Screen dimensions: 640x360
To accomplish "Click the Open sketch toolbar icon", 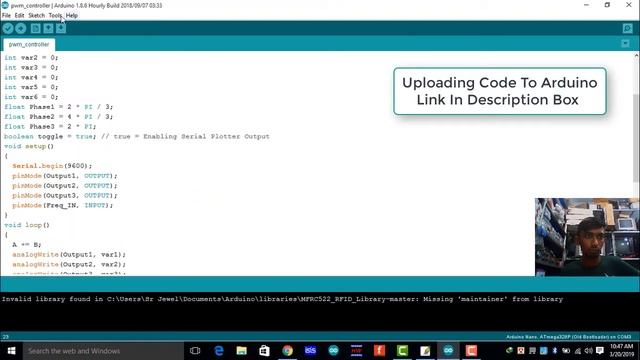I will coord(48,28).
